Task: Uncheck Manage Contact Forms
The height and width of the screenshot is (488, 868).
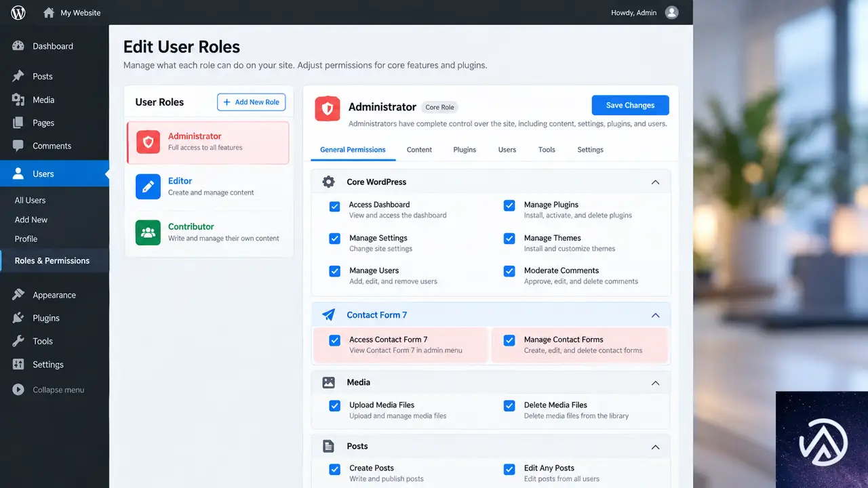Action: 509,340
